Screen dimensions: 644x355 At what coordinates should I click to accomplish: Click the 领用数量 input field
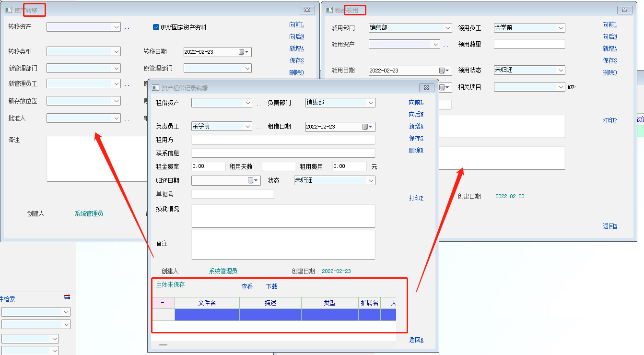pos(529,44)
